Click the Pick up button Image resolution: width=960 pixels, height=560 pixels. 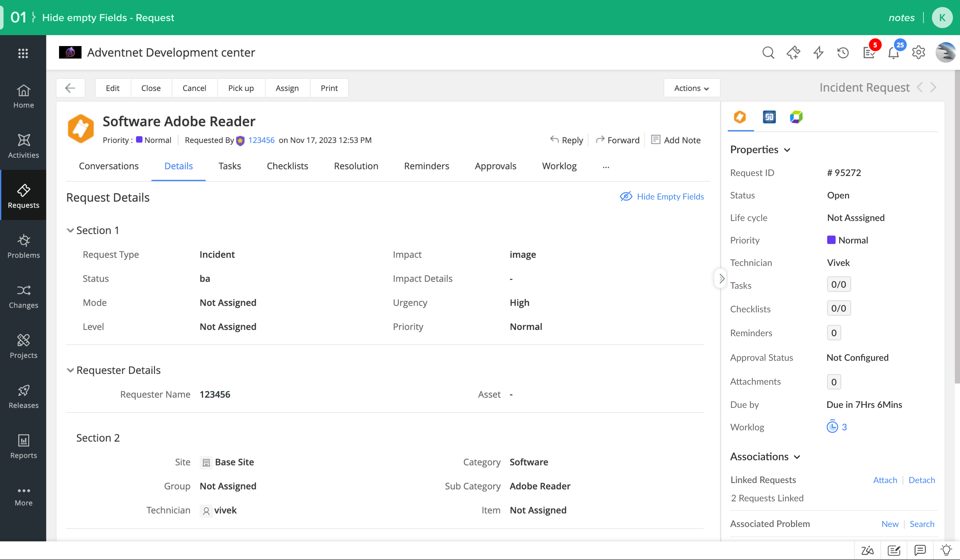click(240, 88)
